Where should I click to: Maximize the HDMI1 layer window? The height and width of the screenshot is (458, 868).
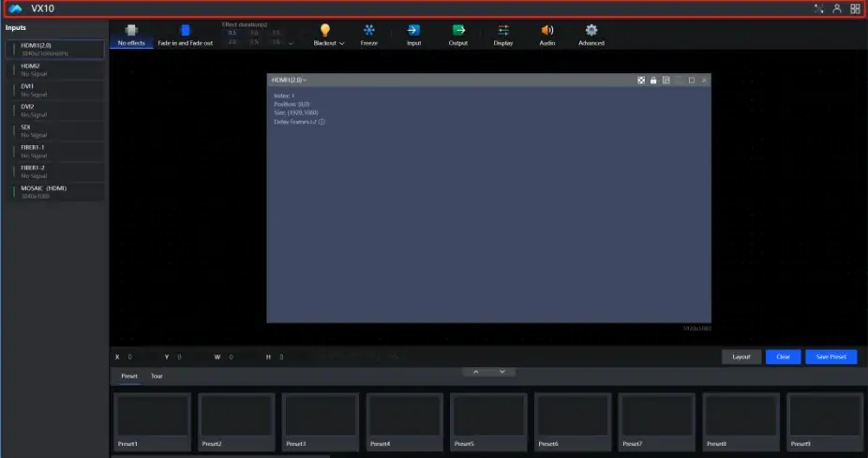(692, 81)
